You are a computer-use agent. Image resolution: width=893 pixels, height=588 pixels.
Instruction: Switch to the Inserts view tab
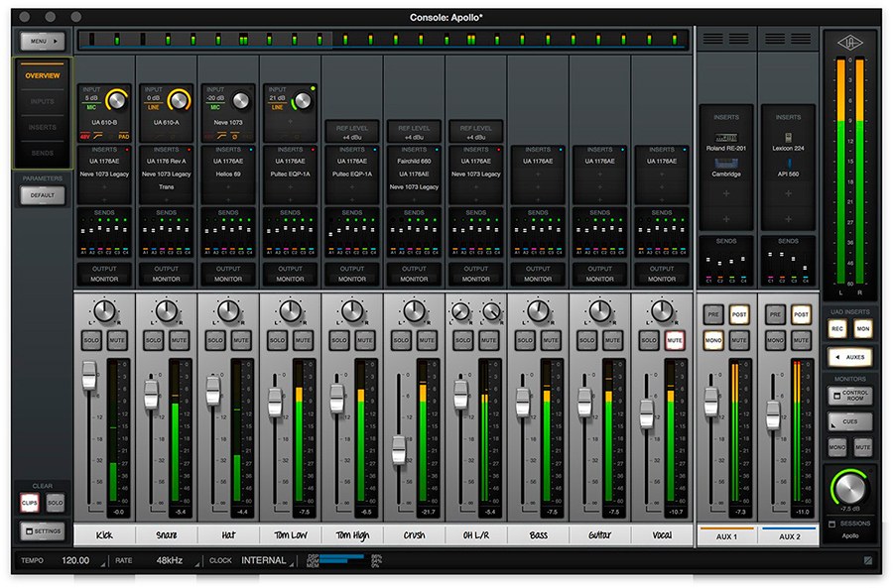click(x=43, y=127)
